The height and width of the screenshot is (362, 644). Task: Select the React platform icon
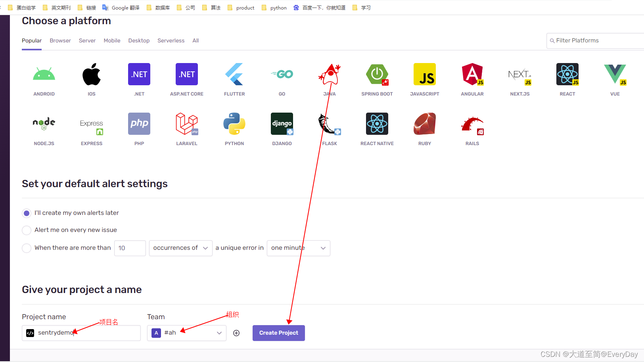coord(567,74)
